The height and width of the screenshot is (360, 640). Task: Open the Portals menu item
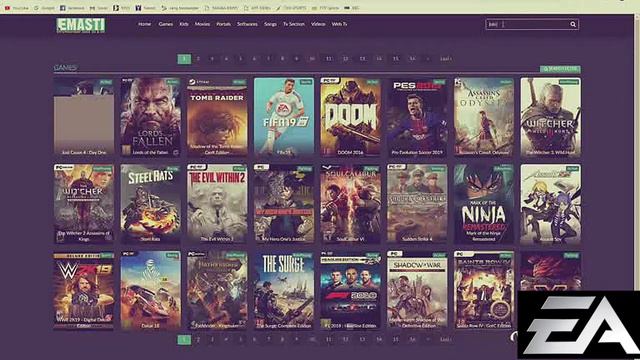tap(223, 24)
